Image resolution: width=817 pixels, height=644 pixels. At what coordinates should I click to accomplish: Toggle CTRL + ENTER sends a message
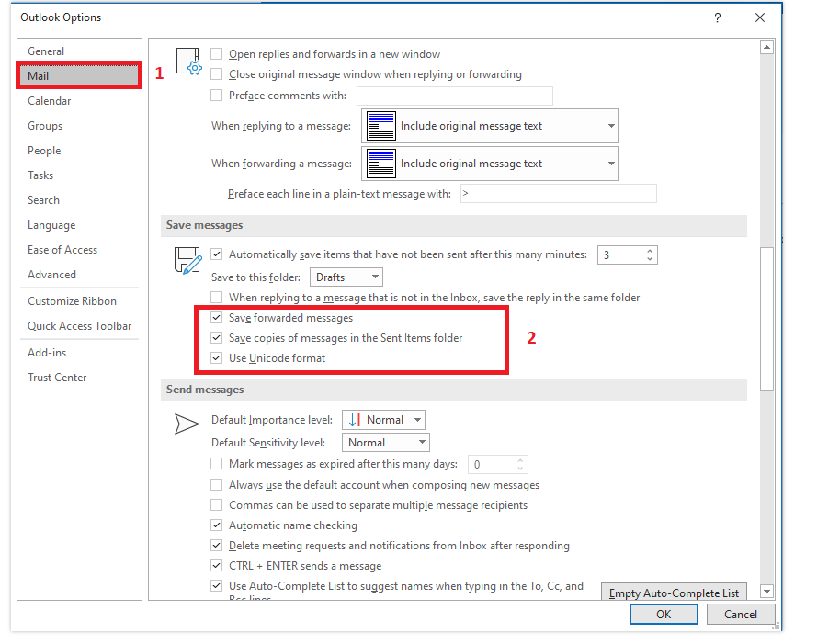pos(216,565)
